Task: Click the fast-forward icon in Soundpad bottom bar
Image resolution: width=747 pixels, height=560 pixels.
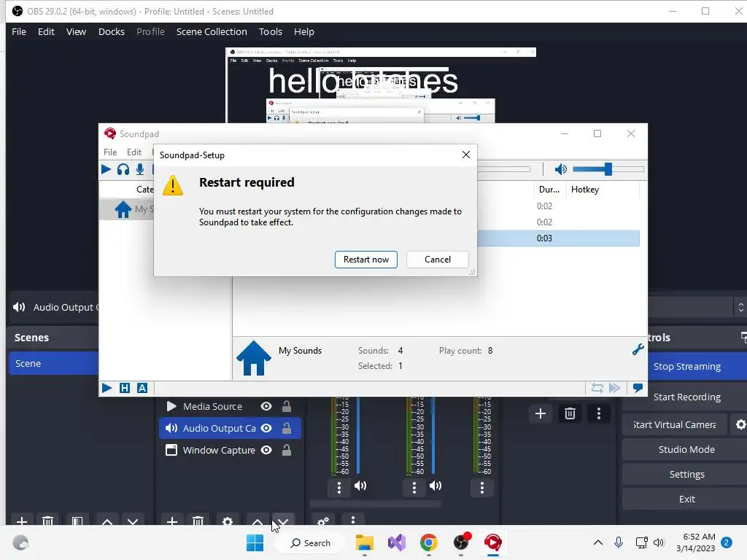Action: click(x=614, y=388)
